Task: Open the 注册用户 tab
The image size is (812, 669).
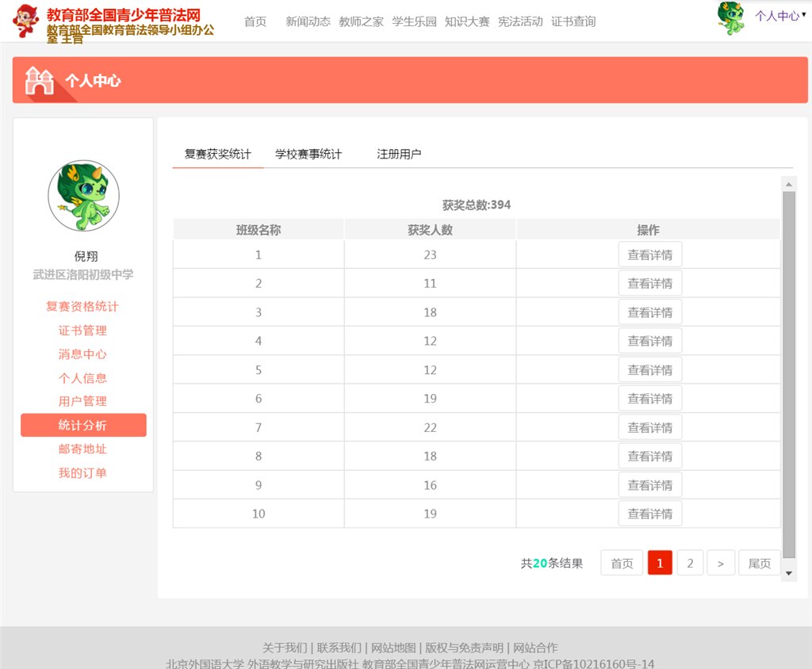Action: pos(399,155)
